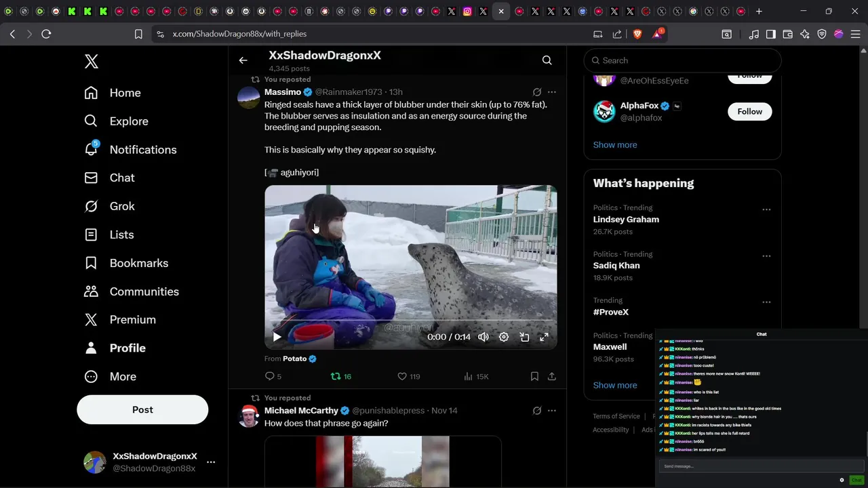Open Lists from the sidebar
Screen dimensions: 868x488
point(108,235)
